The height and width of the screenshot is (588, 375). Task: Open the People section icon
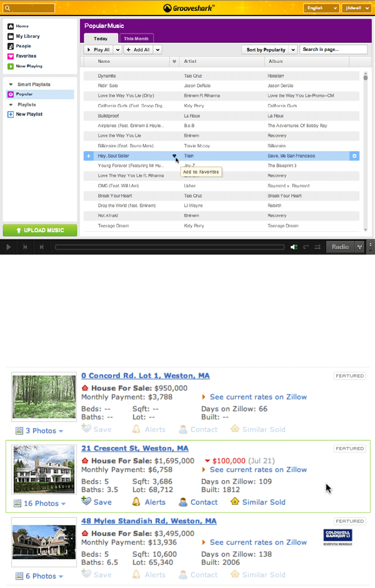(10, 46)
